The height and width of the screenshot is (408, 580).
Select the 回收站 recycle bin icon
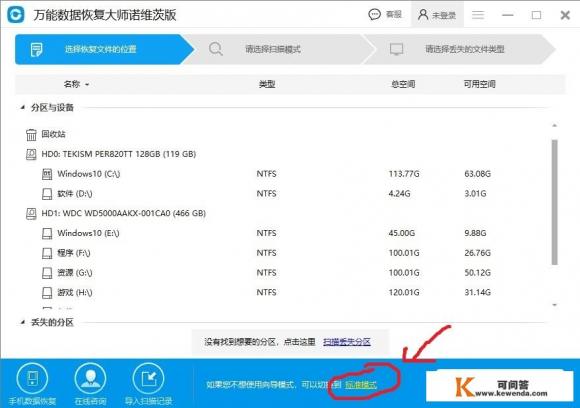31,134
